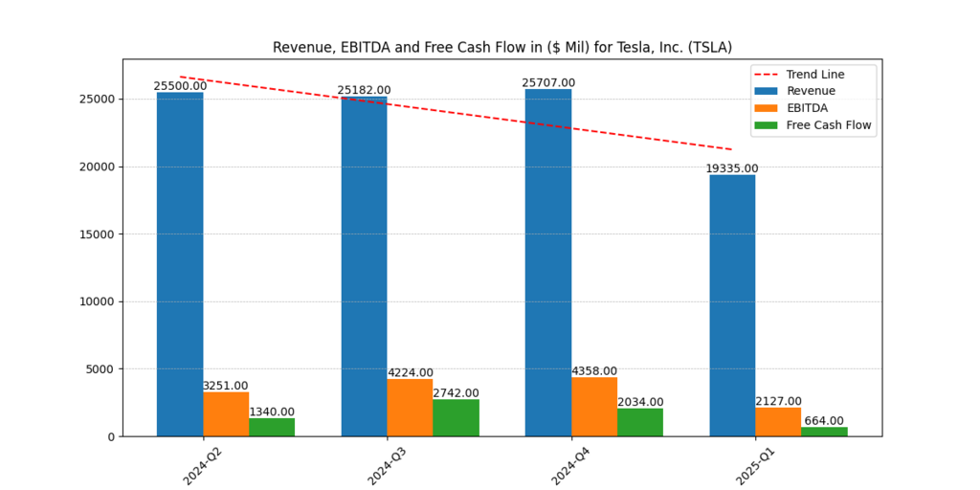The height and width of the screenshot is (490, 980).
Task: Click the orange EBITDA legend swatch
Action: (x=768, y=108)
